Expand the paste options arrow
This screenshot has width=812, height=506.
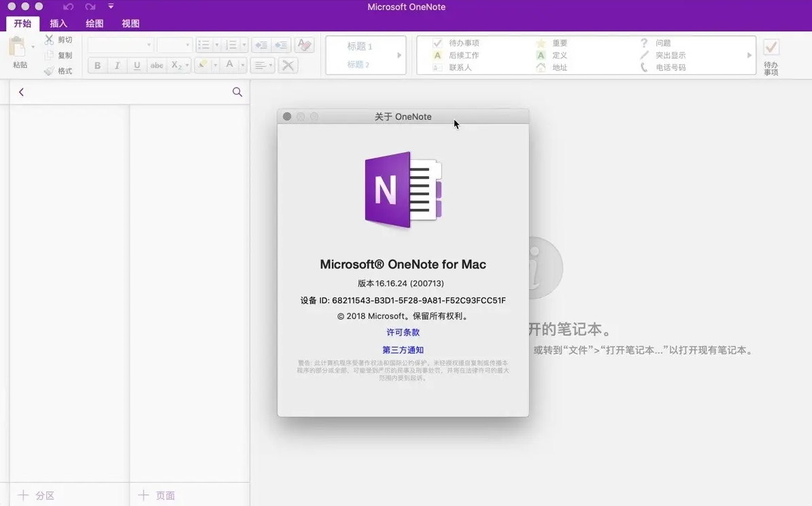coord(33,47)
